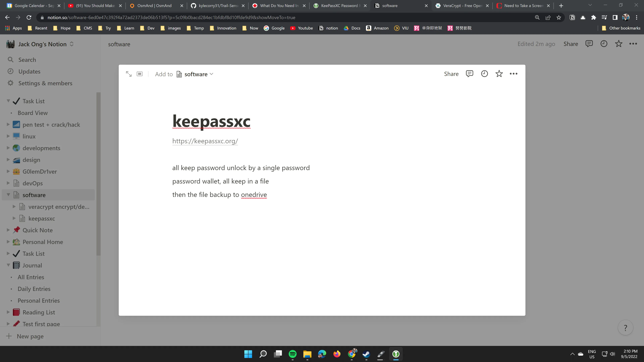Viewport: 644px width, 362px height.
Task: Switch to Need to Take a Screen tab
Action: 523,6
